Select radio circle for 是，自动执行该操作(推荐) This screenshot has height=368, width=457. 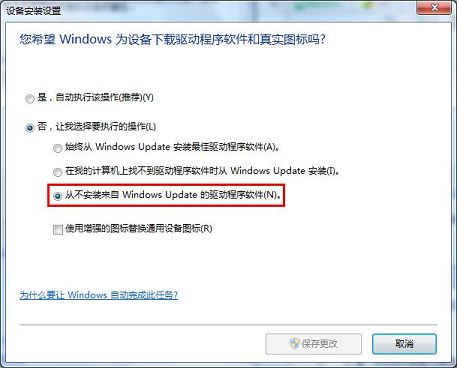click(x=30, y=99)
